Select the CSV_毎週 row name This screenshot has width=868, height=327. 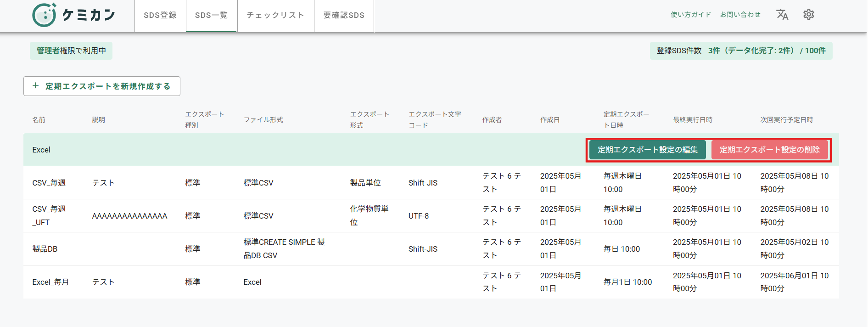pos(49,183)
